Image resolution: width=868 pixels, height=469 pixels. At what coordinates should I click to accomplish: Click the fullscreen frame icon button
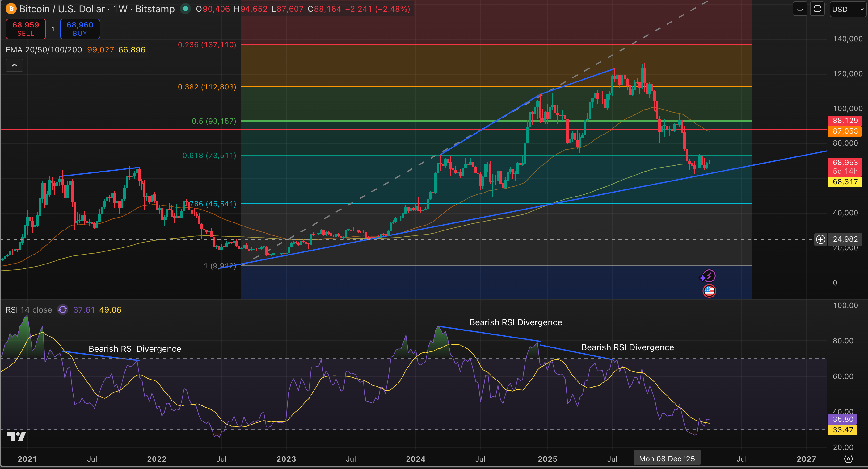tap(817, 9)
